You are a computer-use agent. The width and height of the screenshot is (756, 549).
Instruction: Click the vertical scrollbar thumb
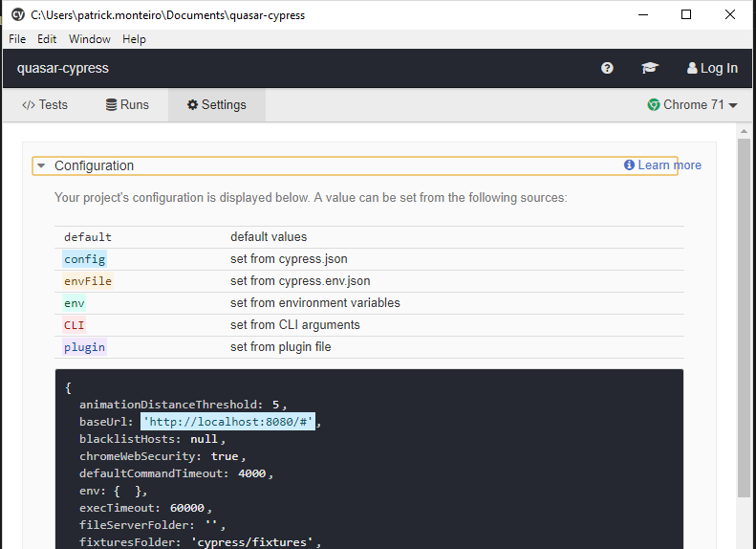click(x=744, y=316)
